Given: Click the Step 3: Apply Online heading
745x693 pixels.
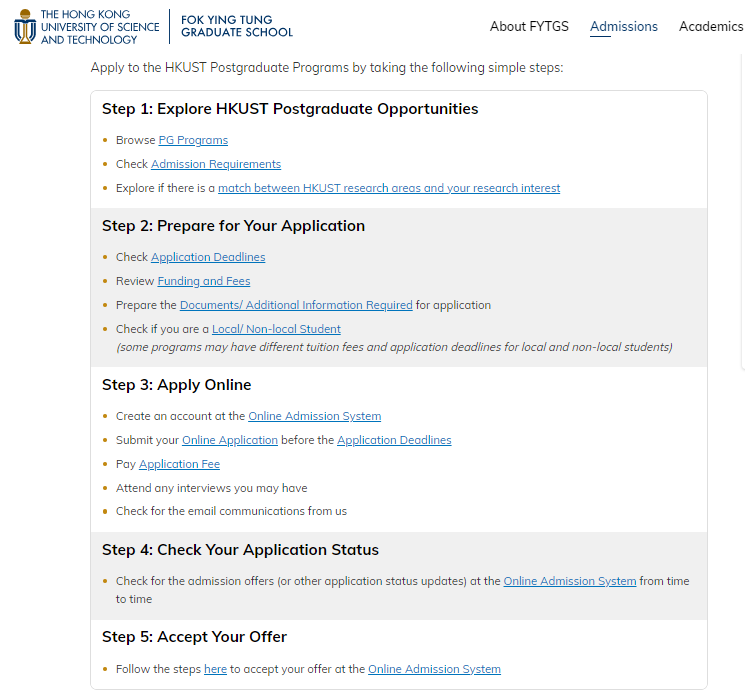Looking at the screenshot, I should click(176, 385).
